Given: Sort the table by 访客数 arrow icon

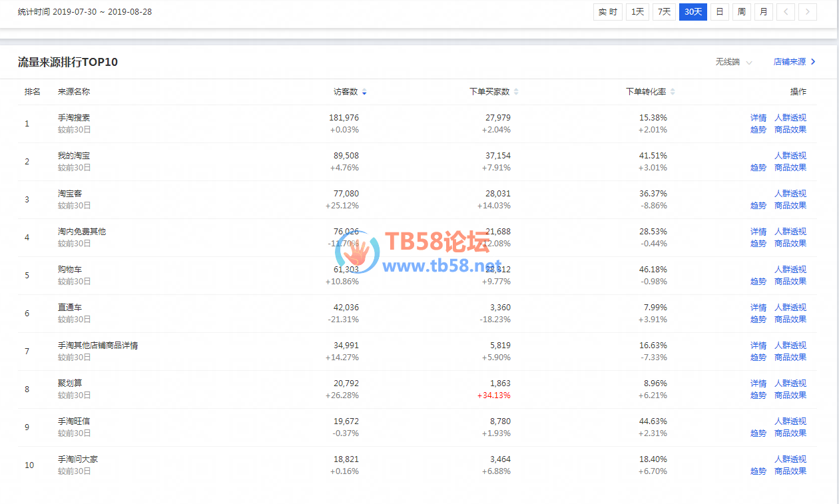Looking at the screenshot, I should pyautogui.click(x=364, y=92).
